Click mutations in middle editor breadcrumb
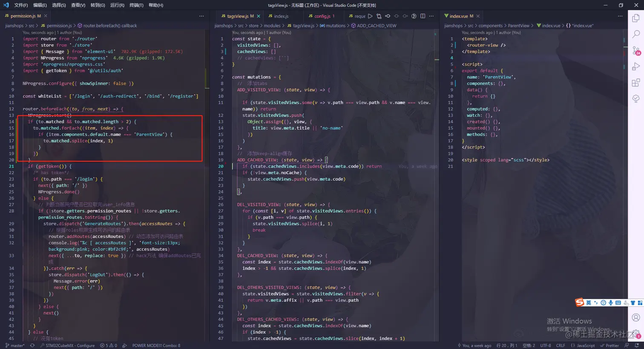This screenshot has width=644, height=349. coord(336,26)
